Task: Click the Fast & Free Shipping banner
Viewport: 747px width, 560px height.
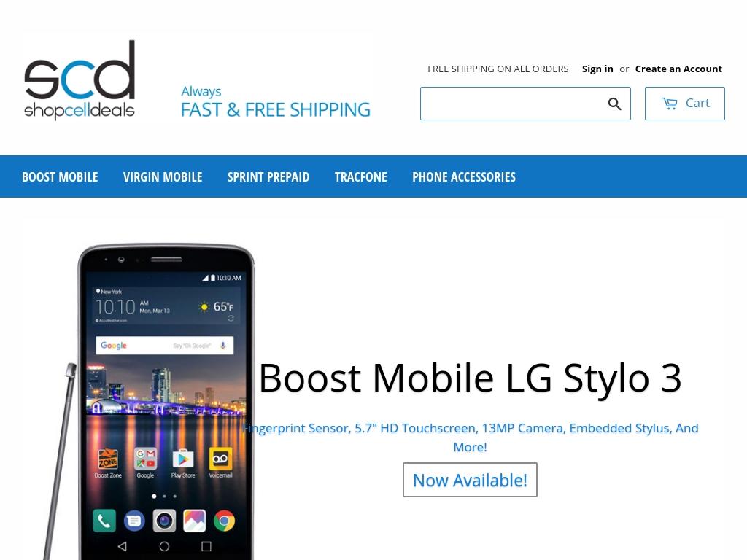Action: pyautogui.click(x=275, y=102)
